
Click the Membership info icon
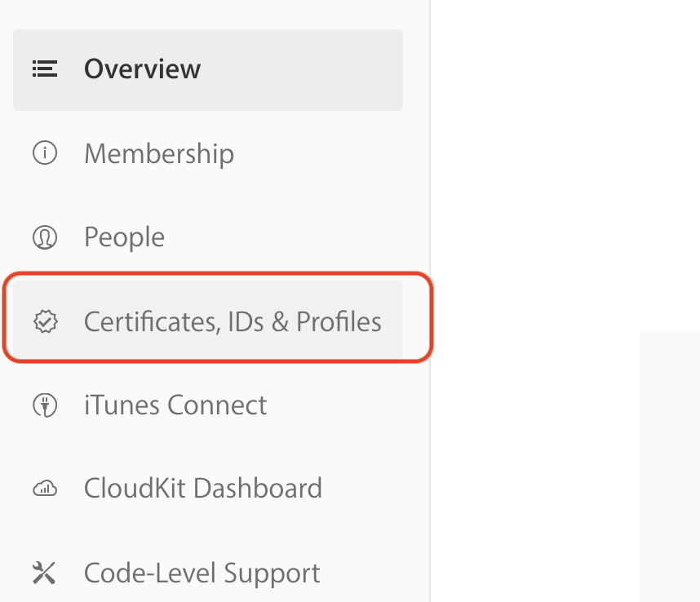pos(45,153)
